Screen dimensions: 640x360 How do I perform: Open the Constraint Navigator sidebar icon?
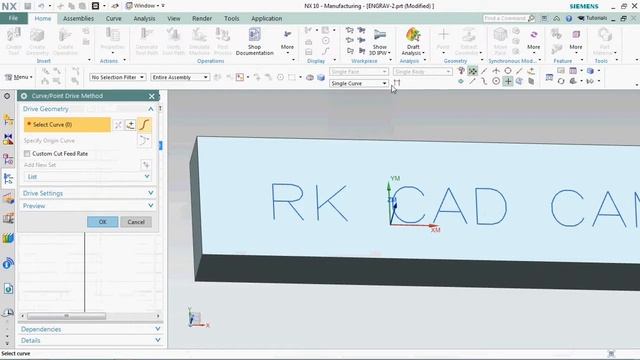tap(8, 139)
